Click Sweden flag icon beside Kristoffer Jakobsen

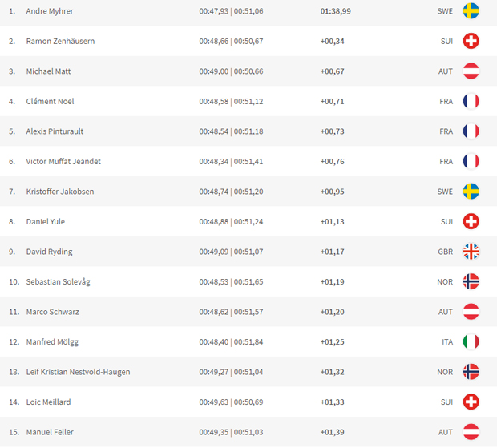pos(471,192)
